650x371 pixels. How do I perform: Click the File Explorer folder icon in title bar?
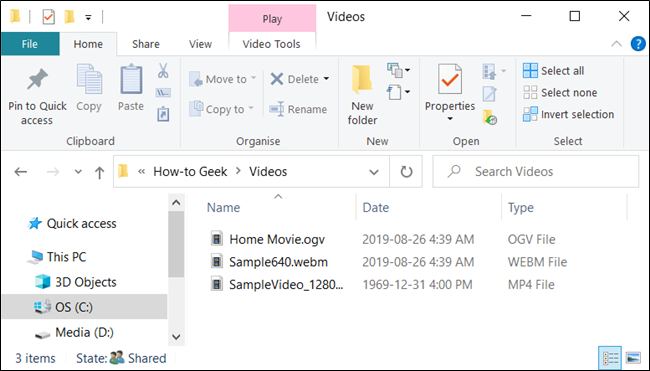pyautogui.click(x=15, y=17)
